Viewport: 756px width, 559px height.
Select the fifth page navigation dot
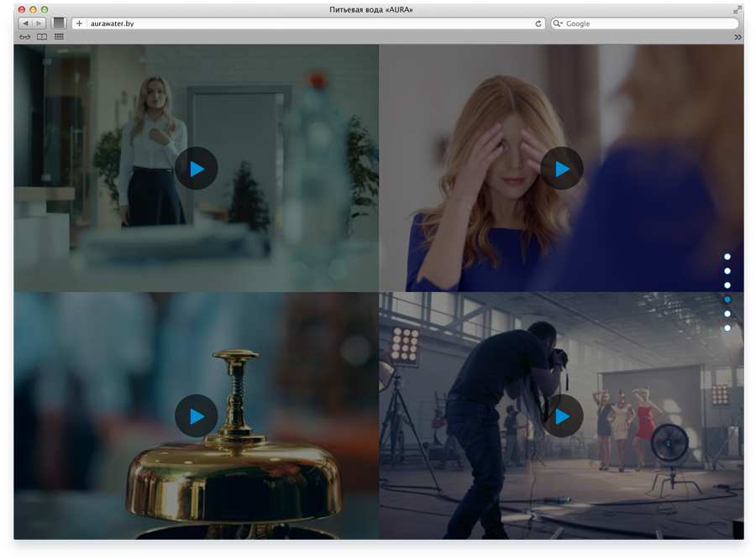click(x=727, y=314)
